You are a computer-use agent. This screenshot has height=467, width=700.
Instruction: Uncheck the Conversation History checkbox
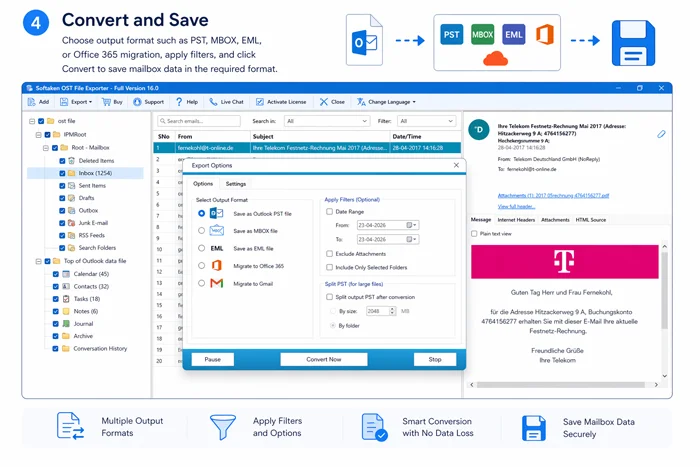pyautogui.click(x=55, y=349)
